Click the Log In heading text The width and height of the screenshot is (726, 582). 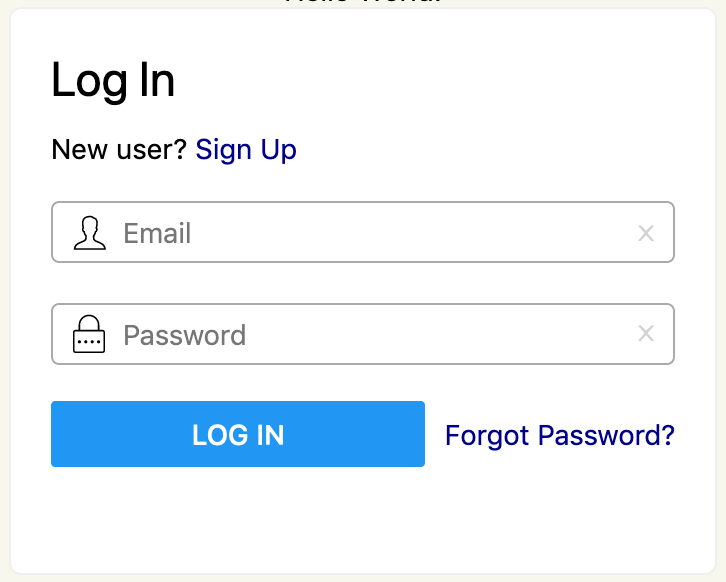113,81
